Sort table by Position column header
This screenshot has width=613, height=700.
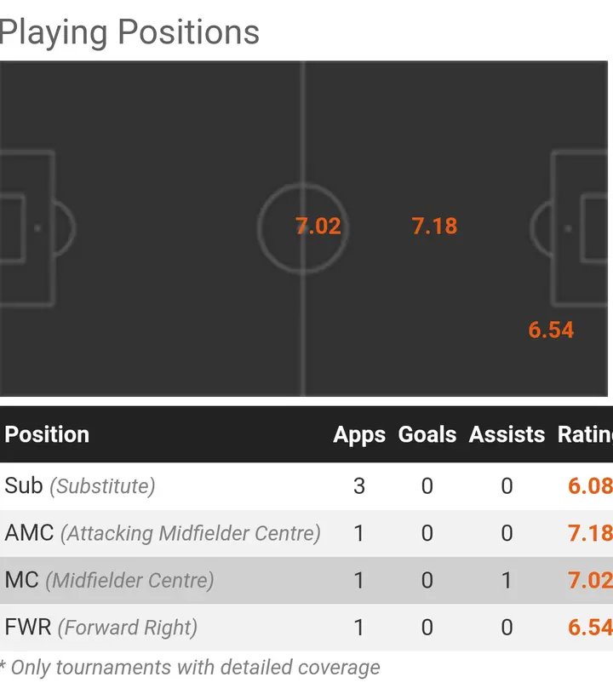[x=48, y=434]
